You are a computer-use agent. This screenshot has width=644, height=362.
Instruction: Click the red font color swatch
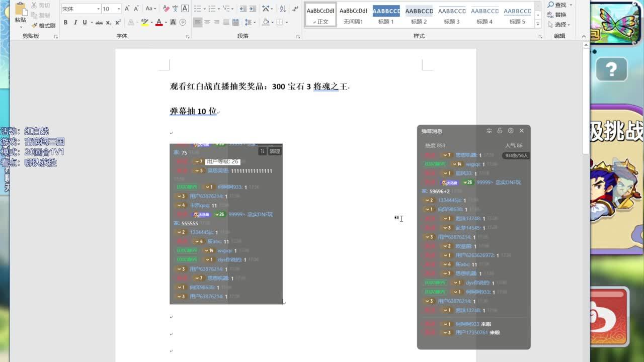158,23
